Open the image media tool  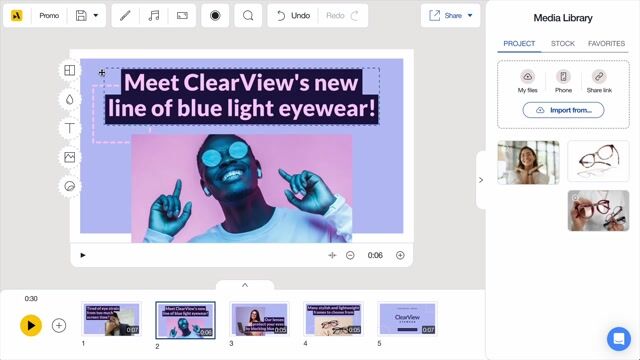[x=70, y=157]
